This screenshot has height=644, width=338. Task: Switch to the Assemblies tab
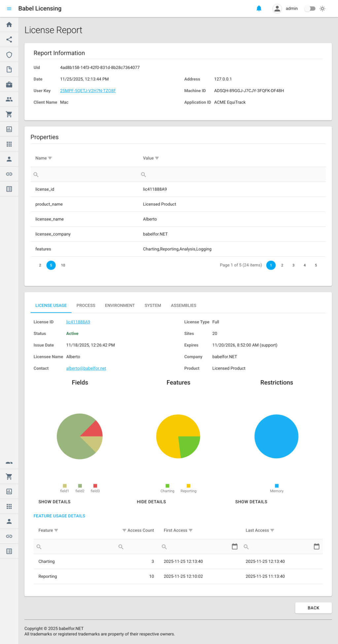[x=184, y=306]
